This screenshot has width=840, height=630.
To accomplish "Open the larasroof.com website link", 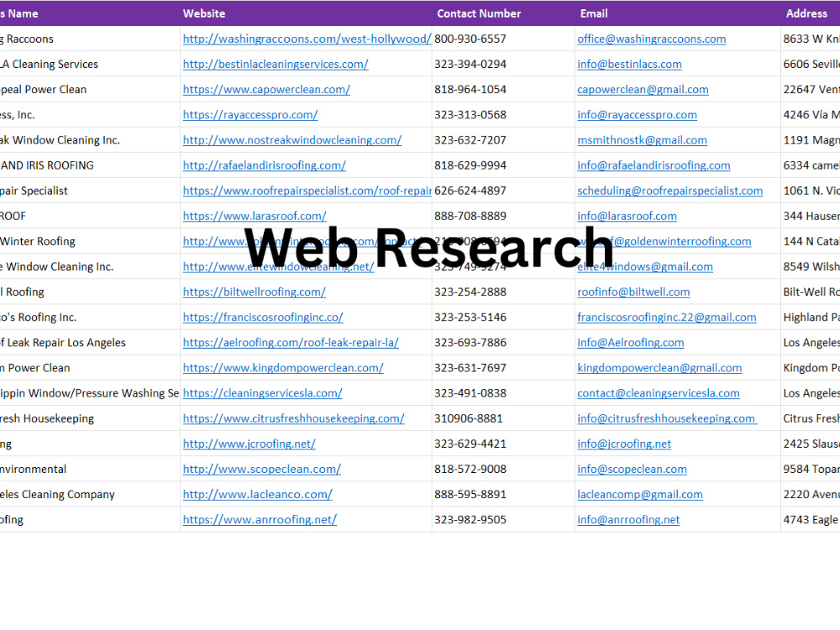I will coord(255,216).
